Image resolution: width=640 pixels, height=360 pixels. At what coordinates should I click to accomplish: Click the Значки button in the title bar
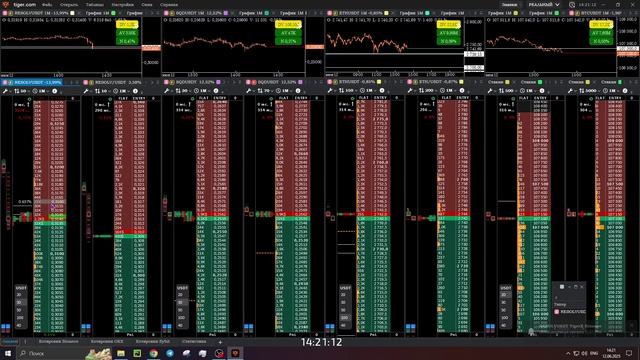point(509,4)
